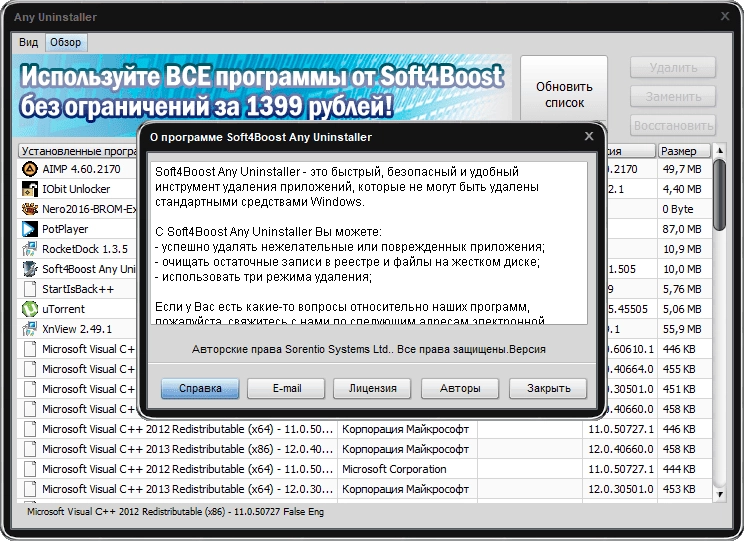Click icon of Visual C++ 2013 (x86) 12.0.40 row
The image size is (744, 541).
30,449
